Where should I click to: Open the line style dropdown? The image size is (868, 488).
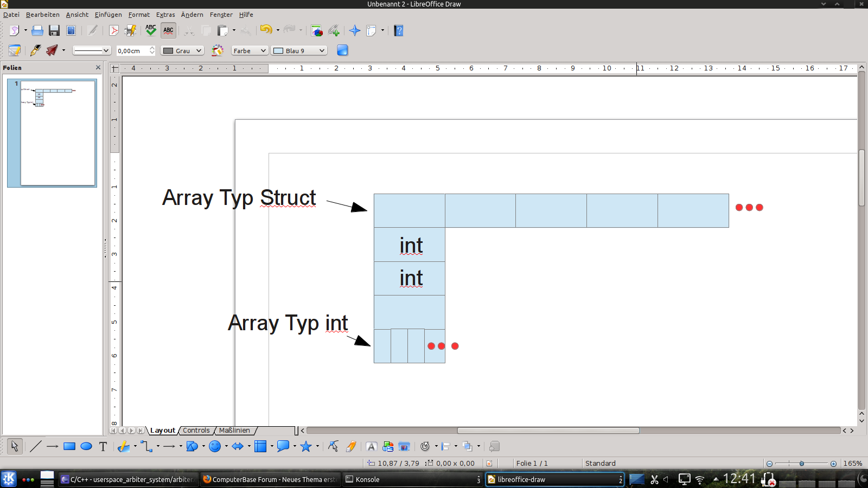click(92, 50)
